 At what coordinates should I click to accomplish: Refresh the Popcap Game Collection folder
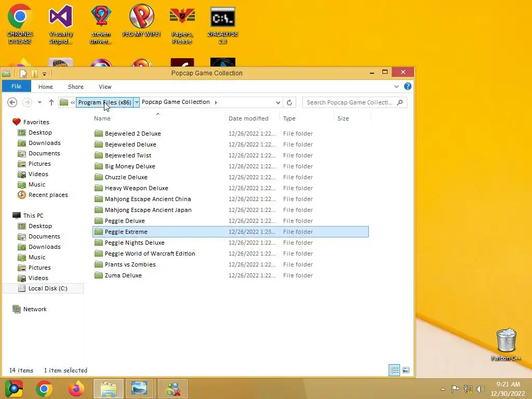coord(289,102)
